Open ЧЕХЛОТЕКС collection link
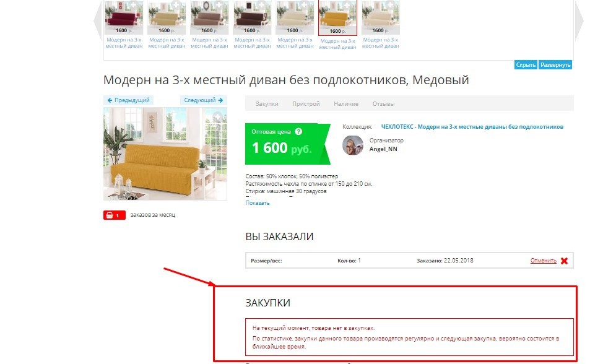The image size is (603, 364). pyautogui.click(x=472, y=127)
